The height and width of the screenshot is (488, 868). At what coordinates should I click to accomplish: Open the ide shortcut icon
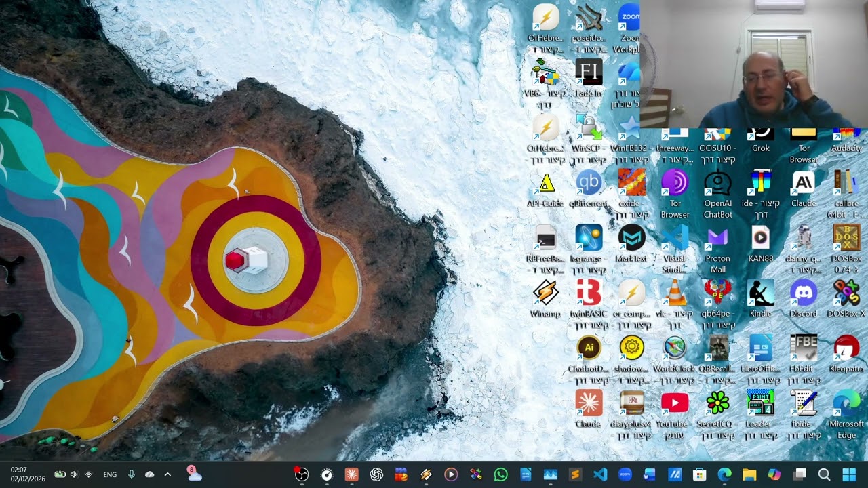761,182
